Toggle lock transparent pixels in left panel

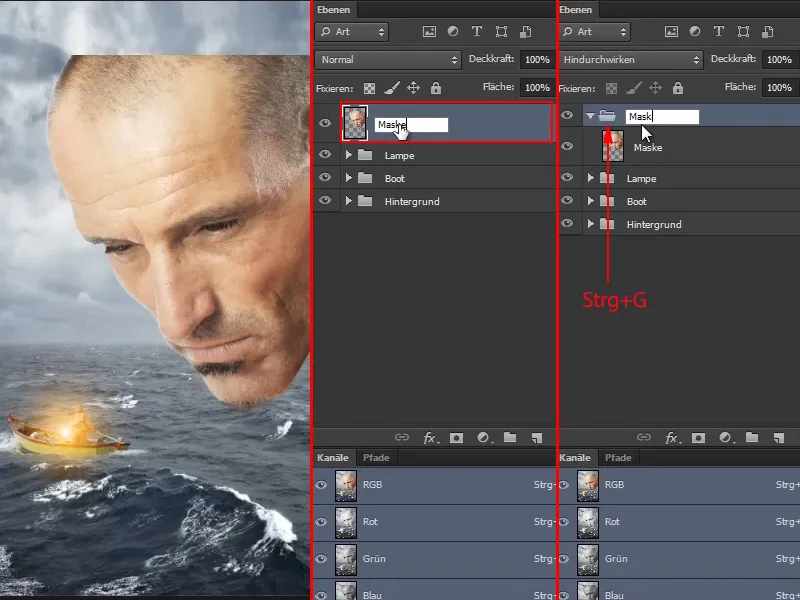(369, 88)
